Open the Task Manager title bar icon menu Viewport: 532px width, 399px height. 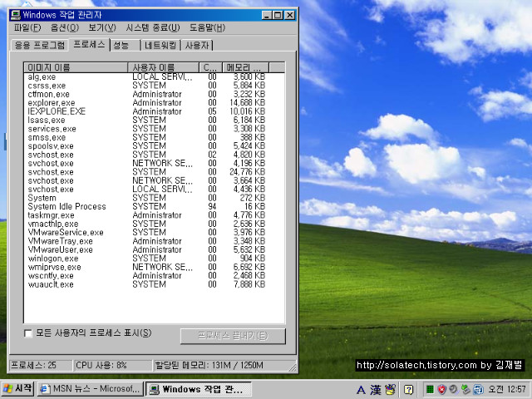click(x=15, y=15)
